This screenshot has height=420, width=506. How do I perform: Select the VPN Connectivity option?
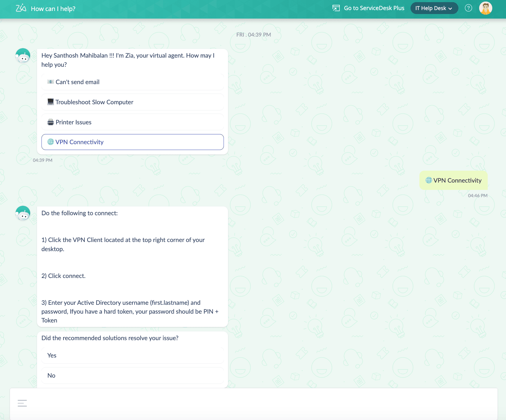132,142
